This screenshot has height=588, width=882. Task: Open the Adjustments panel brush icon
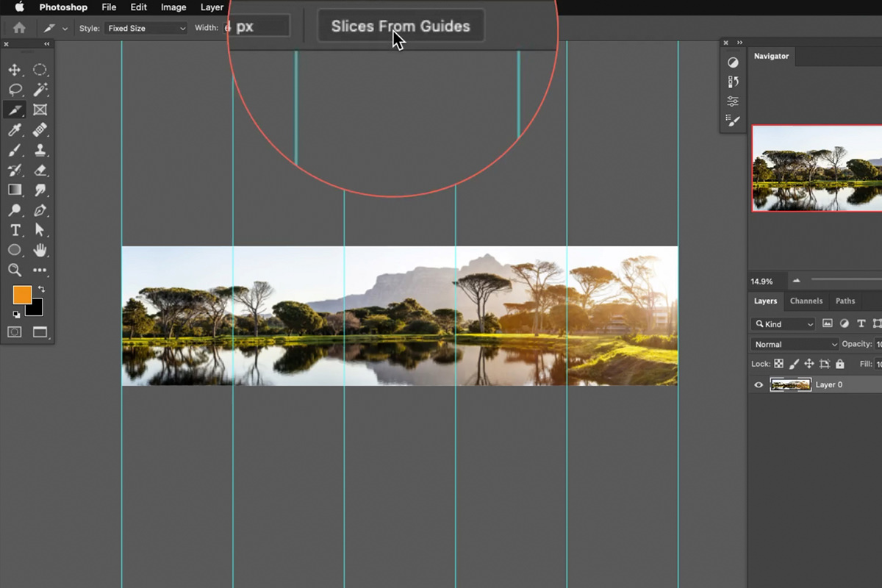click(x=732, y=121)
